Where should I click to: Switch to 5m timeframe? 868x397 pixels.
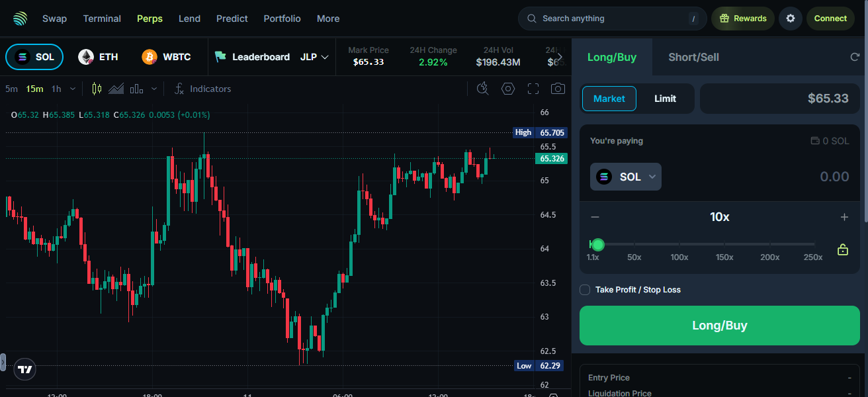click(x=11, y=89)
